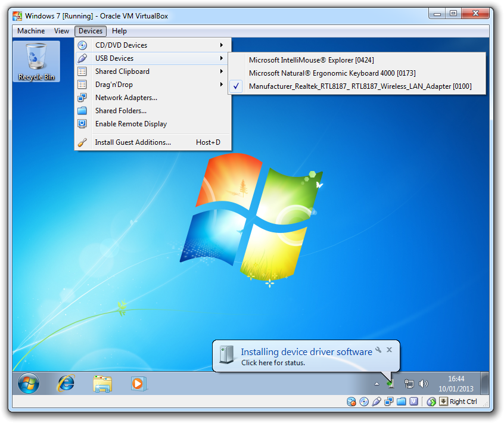The image size is (504, 423).
Task: Open Windows Explorer from the taskbar
Action: (x=102, y=383)
